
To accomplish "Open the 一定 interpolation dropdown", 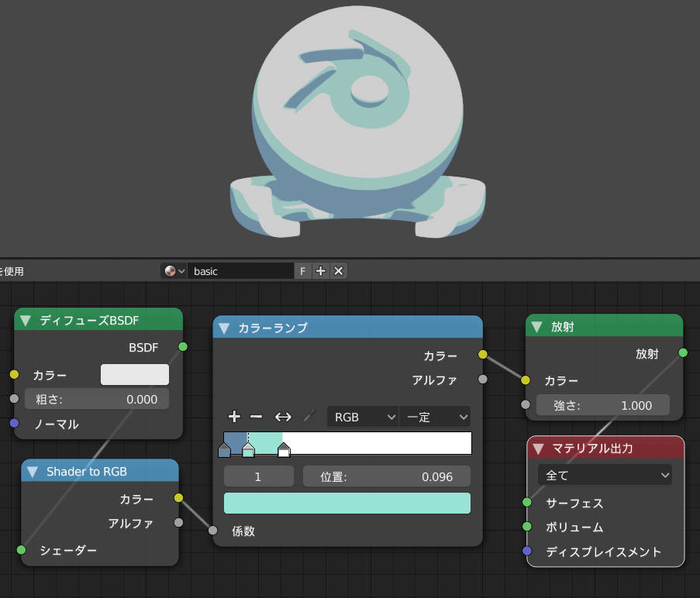I will 435,418.
